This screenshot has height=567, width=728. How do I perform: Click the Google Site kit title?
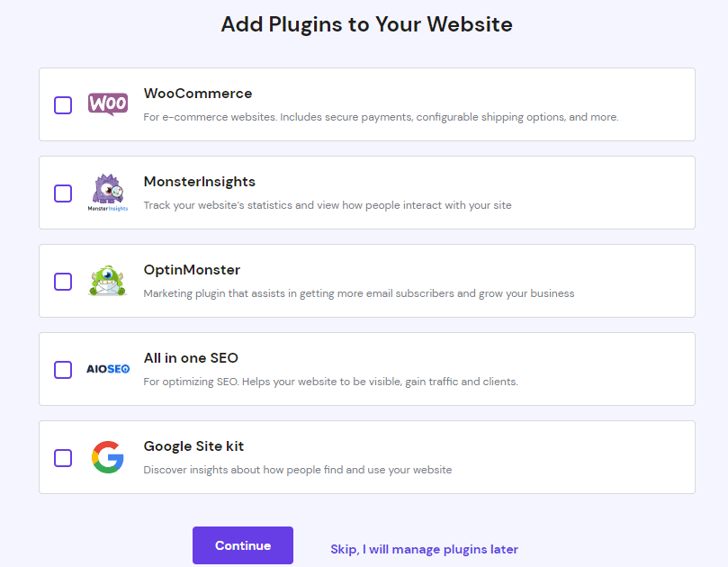click(x=193, y=446)
